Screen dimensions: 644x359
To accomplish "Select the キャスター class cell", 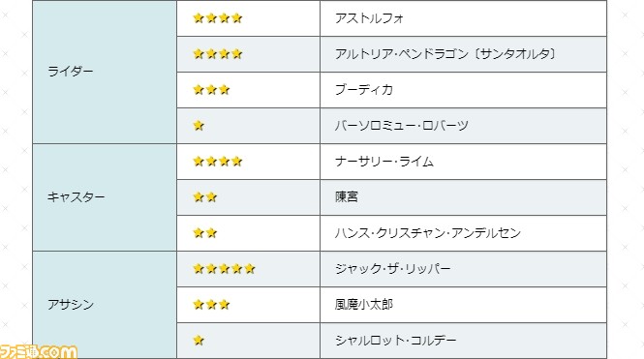I will (x=105, y=197).
